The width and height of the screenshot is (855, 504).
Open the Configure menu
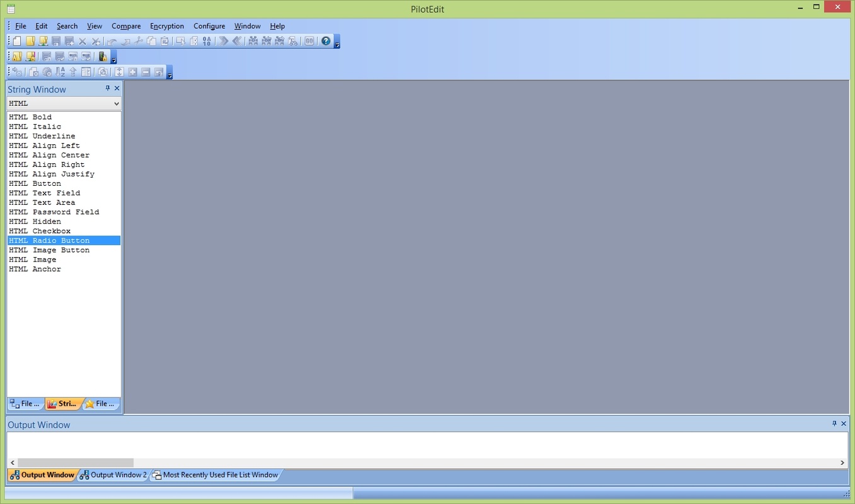(x=209, y=26)
